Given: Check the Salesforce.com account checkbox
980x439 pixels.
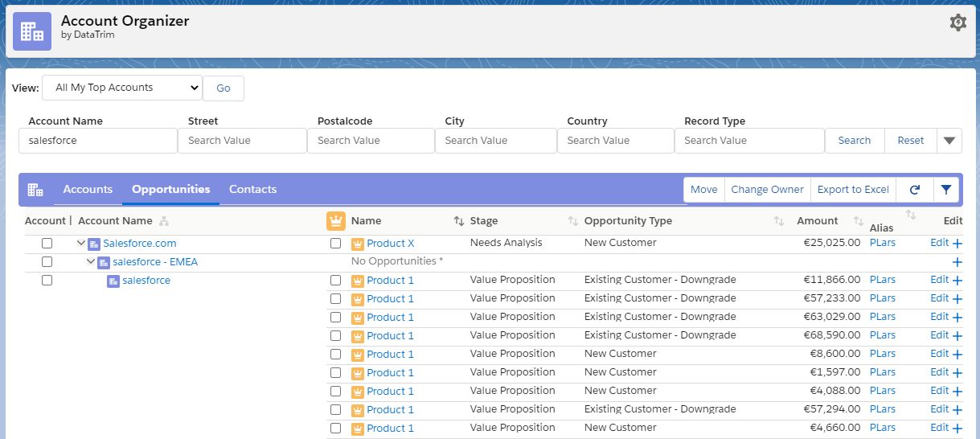Looking at the screenshot, I should click(47, 243).
